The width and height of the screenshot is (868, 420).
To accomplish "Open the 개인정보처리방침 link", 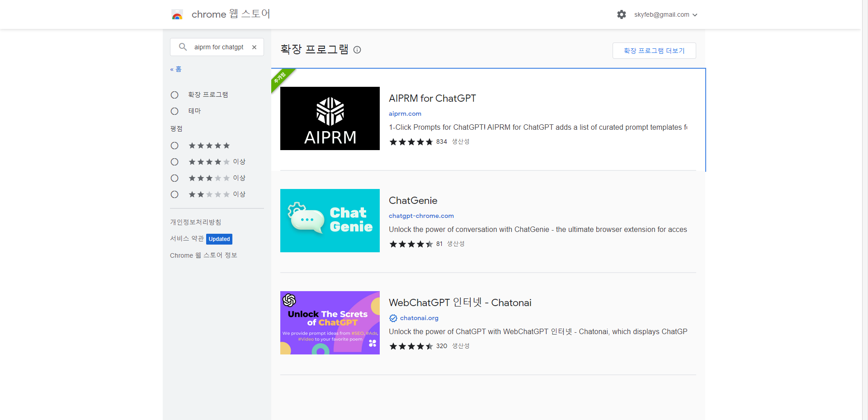I will 196,222.
